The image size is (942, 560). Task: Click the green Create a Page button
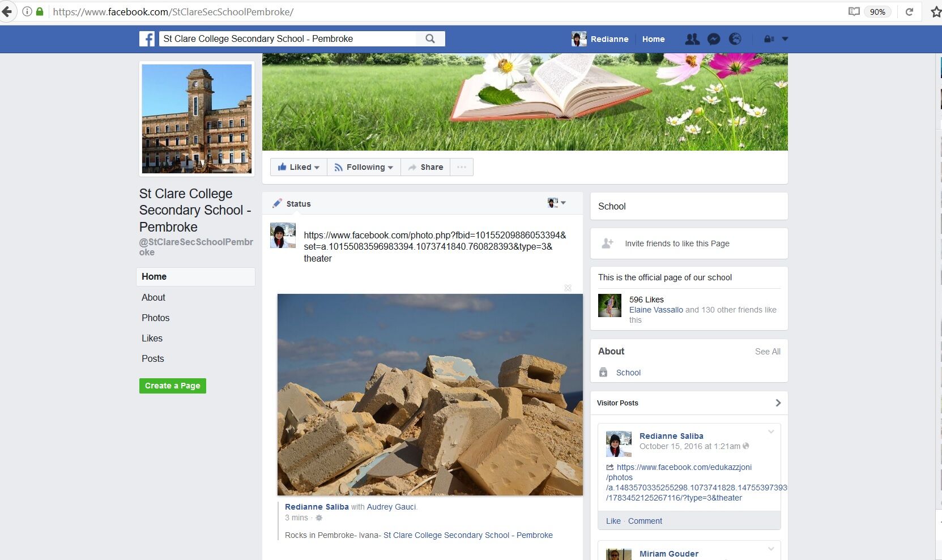[x=173, y=386]
